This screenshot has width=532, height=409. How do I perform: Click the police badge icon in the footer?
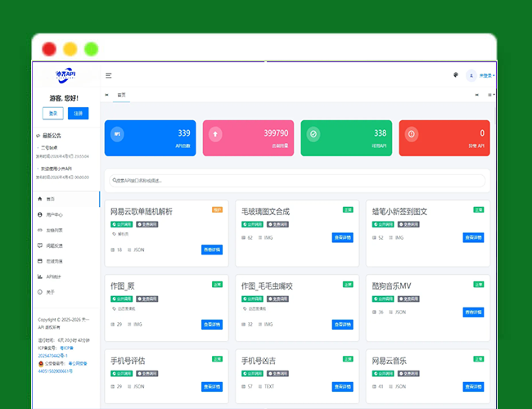pos(41,363)
